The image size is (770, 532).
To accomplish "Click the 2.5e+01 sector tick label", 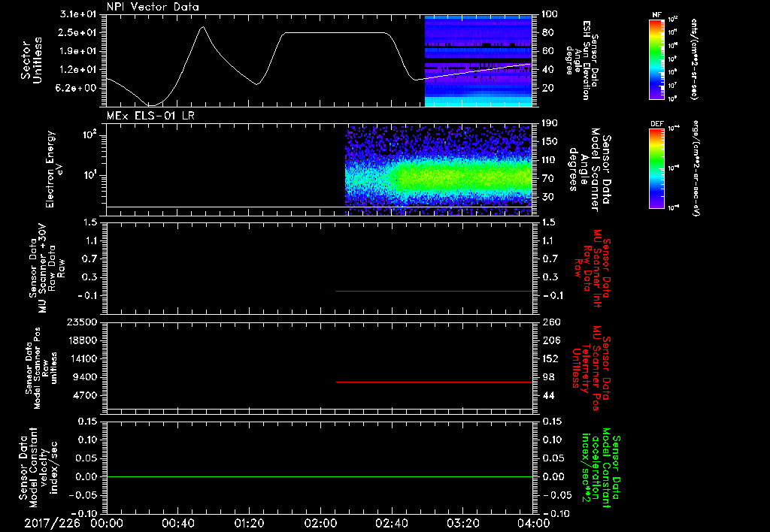I will pos(77,32).
